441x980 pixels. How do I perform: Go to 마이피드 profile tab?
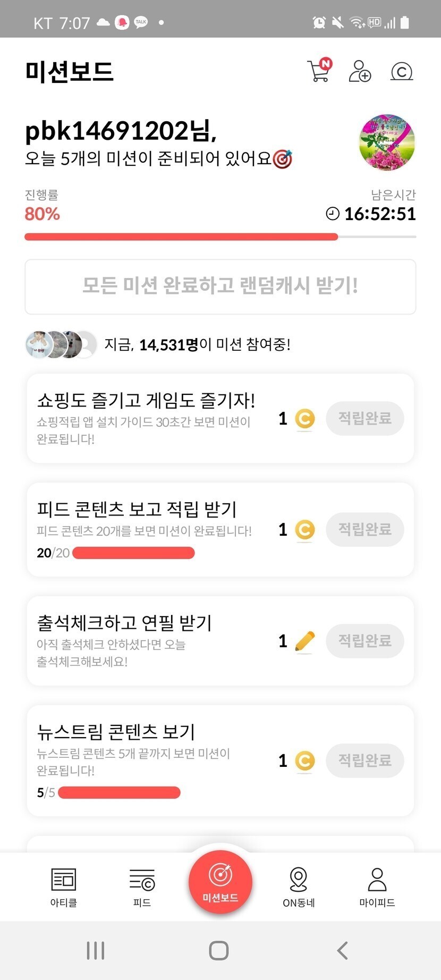[x=377, y=886]
